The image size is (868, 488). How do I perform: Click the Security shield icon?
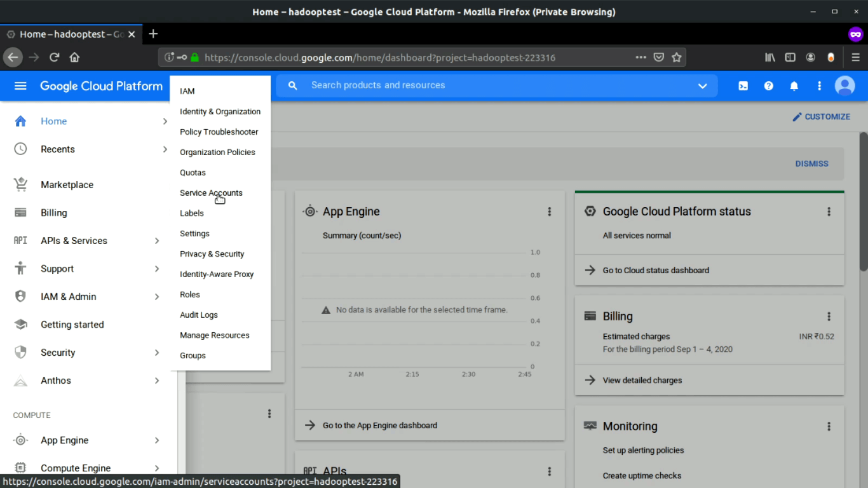tap(20, 353)
